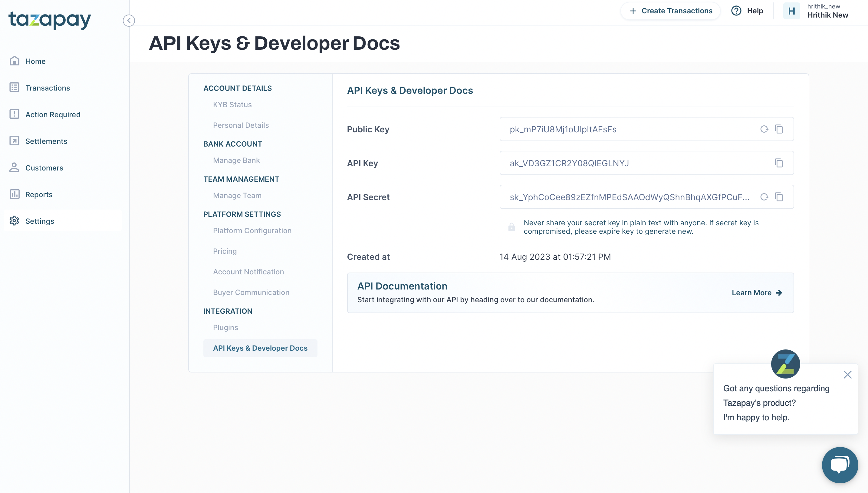Regenerate the Public Key
The width and height of the screenshot is (868, 493).
tap(764, 129)
